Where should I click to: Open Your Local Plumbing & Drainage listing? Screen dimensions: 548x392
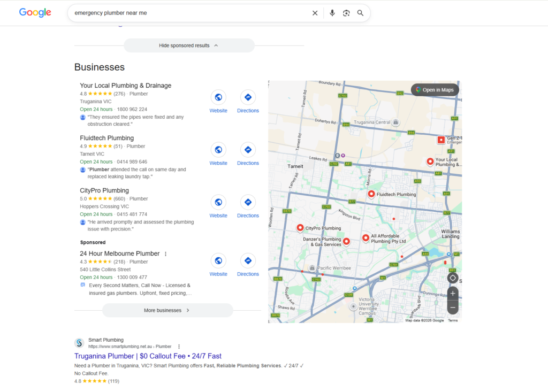coord(125,86)
